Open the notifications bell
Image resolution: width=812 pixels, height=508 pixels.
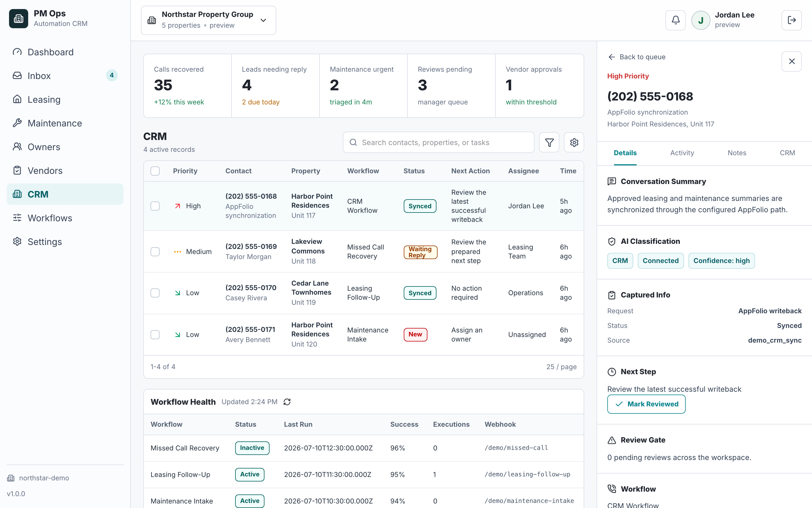(676, 20)
